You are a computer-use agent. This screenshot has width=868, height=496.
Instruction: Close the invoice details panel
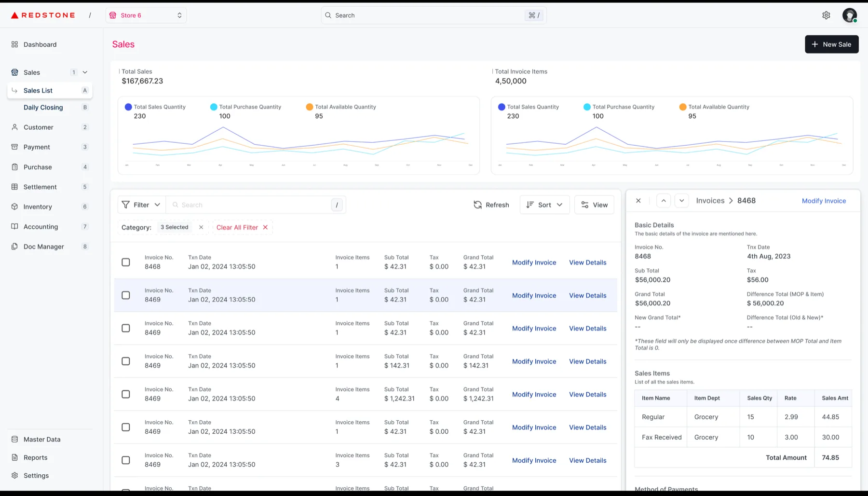[638, 201]
